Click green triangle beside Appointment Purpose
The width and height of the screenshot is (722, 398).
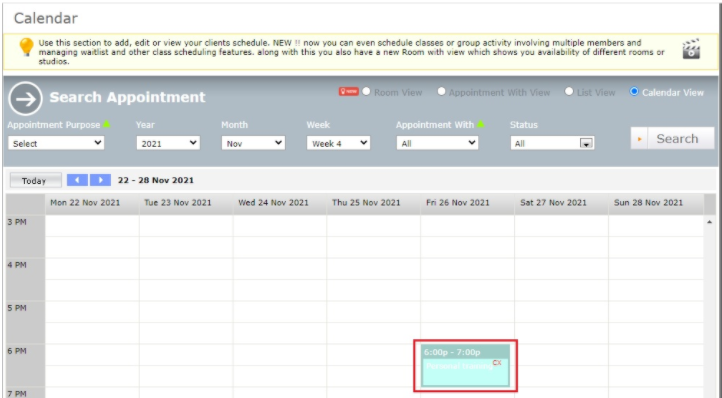click(106, 124)
